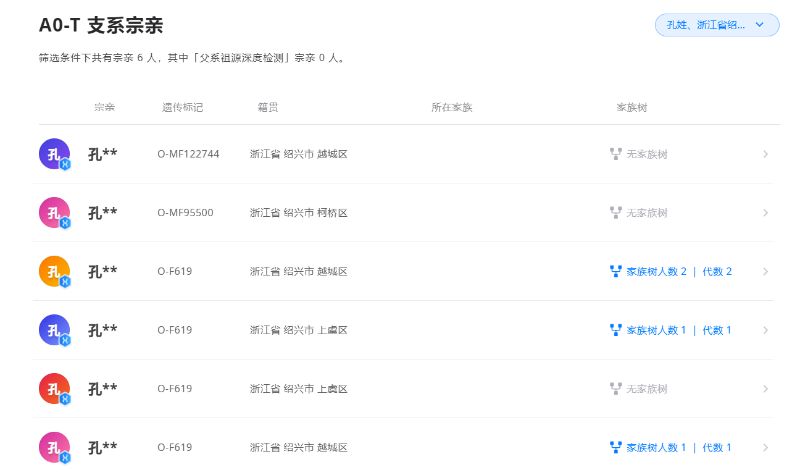Screen dimensions: 800x475
Task: Click the gray tree icon for O-MF95500 row
Action: (615, 212)
